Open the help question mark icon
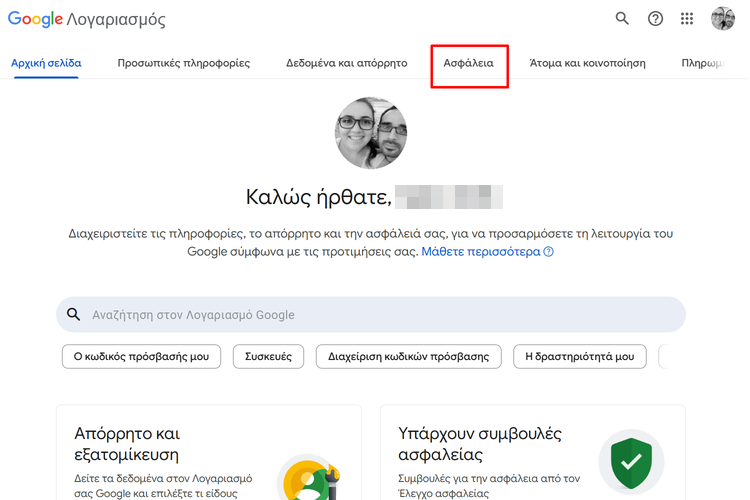Viewport: 750px width, 500px height. pos(655,19)
